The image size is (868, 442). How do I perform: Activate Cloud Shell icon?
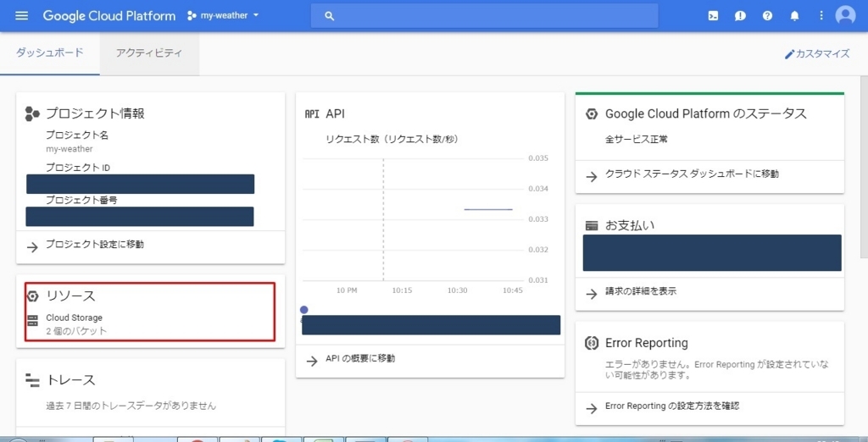(714, 16)
